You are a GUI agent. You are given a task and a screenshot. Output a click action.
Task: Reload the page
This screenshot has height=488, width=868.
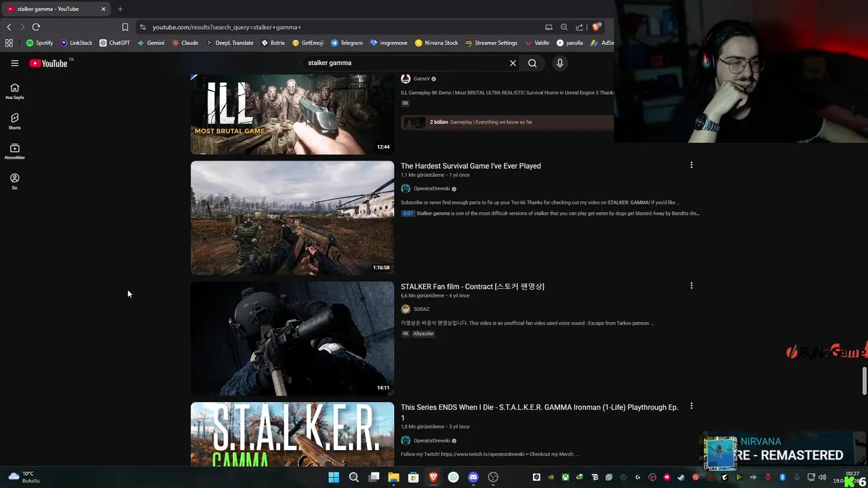[36, 27]
